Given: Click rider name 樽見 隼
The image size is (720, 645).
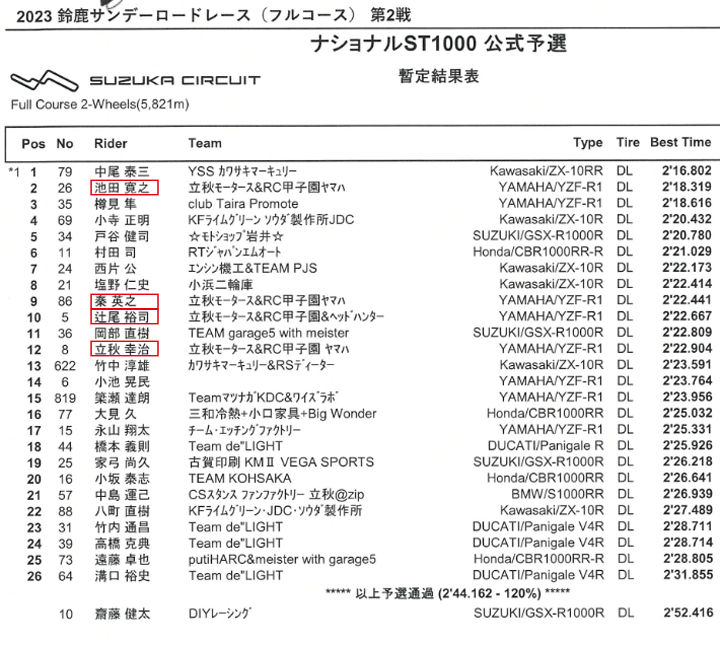Looking at the screenshot, I should (115, 204).
